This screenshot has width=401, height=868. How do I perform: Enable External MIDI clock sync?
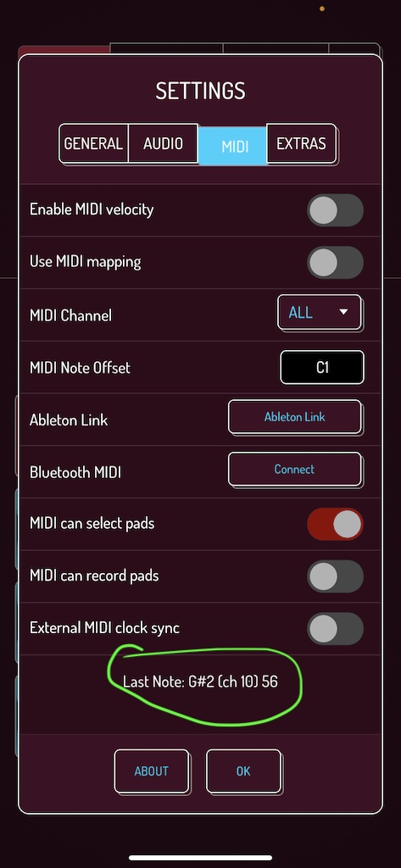(335, 628)
